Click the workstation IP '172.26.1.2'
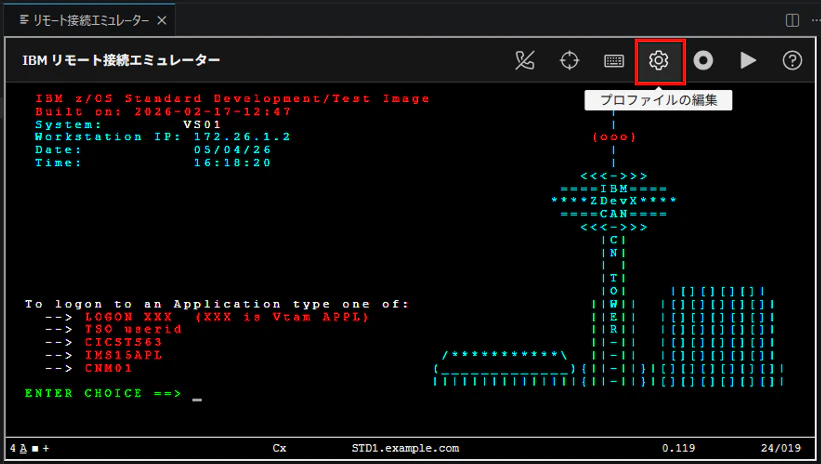 (x=242, y=137)
